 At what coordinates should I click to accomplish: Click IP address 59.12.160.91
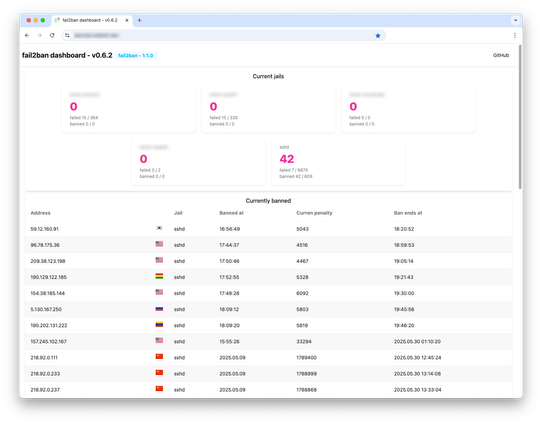coord(45,229)
